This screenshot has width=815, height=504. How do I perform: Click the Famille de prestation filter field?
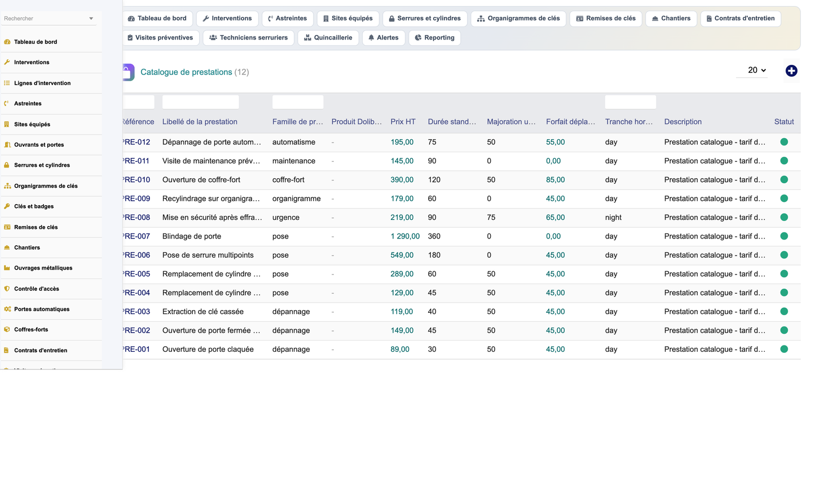click(x=298, y=102)
